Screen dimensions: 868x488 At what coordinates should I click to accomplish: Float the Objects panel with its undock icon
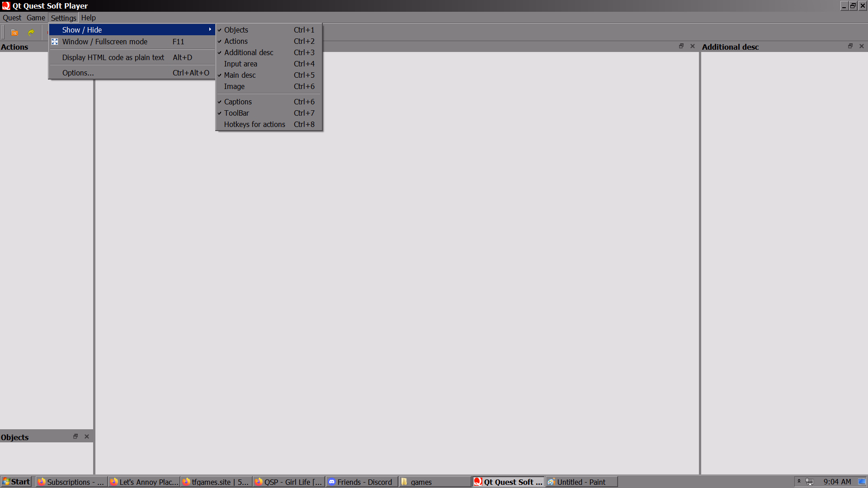[x=75, y=436]
